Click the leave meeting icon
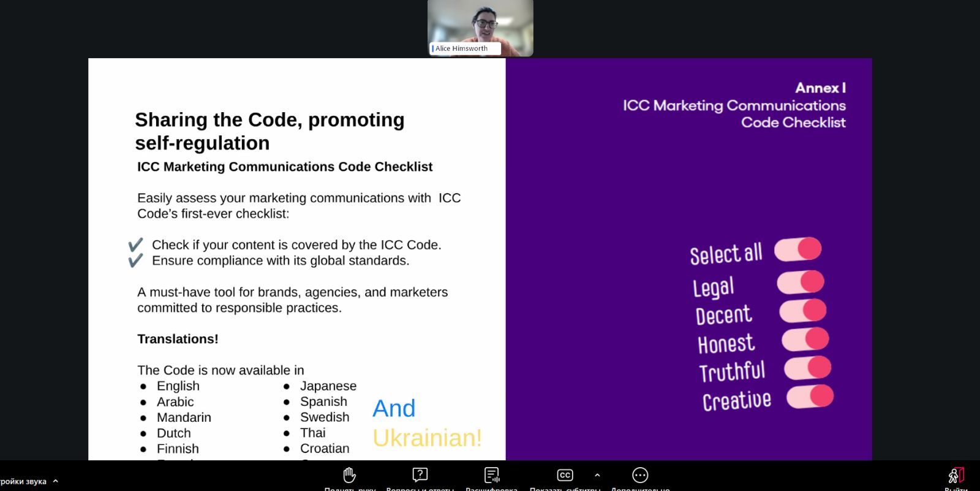This screenshot has height=491, width=980. tap(956, 476)
